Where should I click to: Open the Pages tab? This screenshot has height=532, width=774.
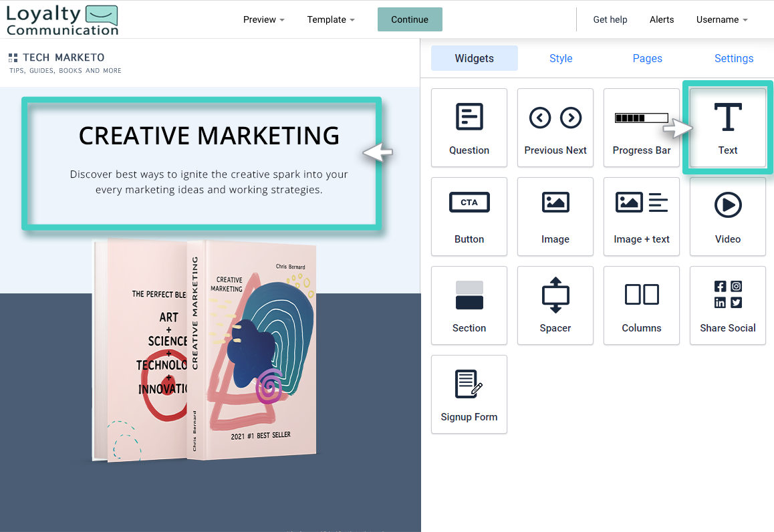[x=647, y=58]
